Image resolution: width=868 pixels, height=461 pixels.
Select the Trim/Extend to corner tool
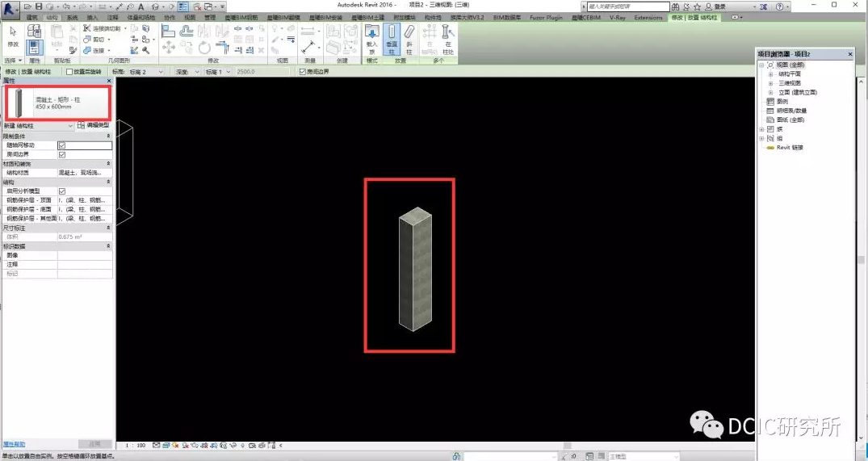pos(222,48)
